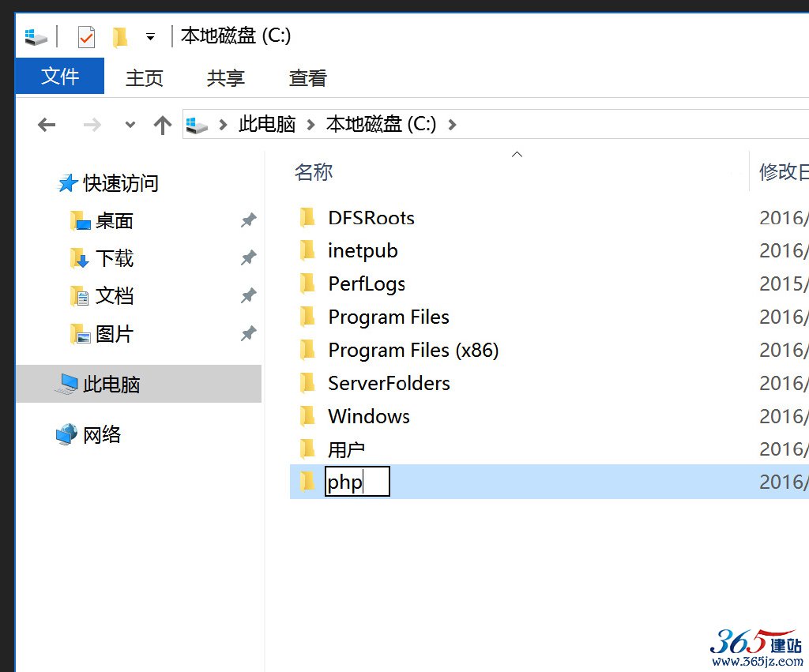
Task: Click 本地磁盘 (C:) breadcrumb in address bar
Action: (x=381, y=124)
